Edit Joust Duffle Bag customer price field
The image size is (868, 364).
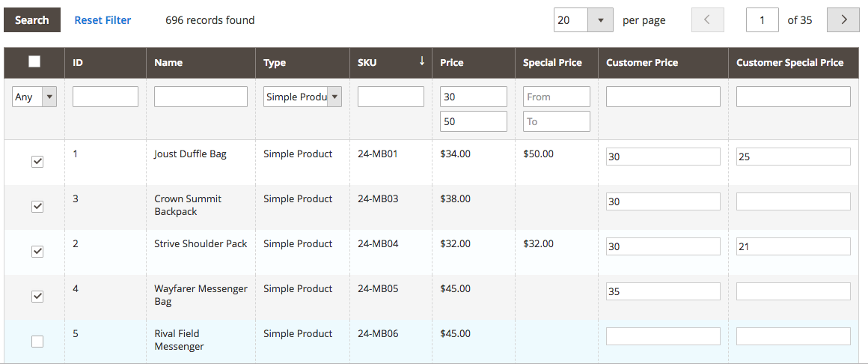pos(663,157)
